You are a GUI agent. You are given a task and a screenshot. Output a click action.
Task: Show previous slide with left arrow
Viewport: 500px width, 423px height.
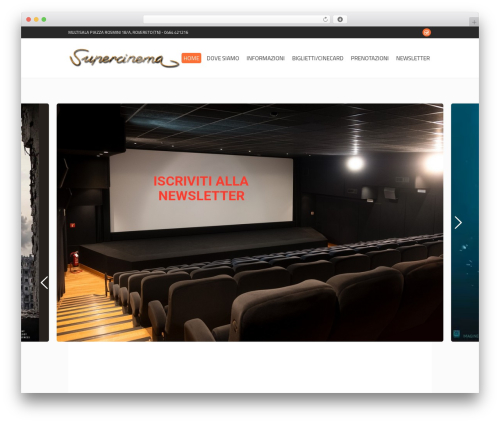(44, 283)
